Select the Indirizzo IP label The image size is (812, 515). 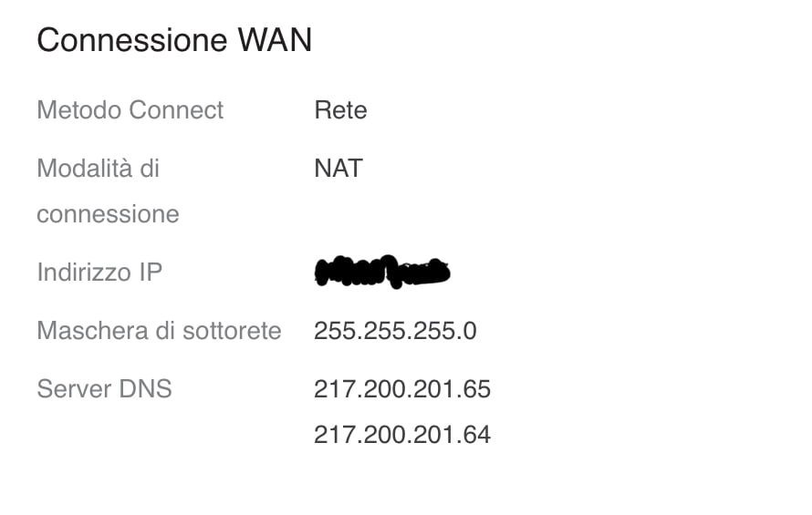coord(99,272)
